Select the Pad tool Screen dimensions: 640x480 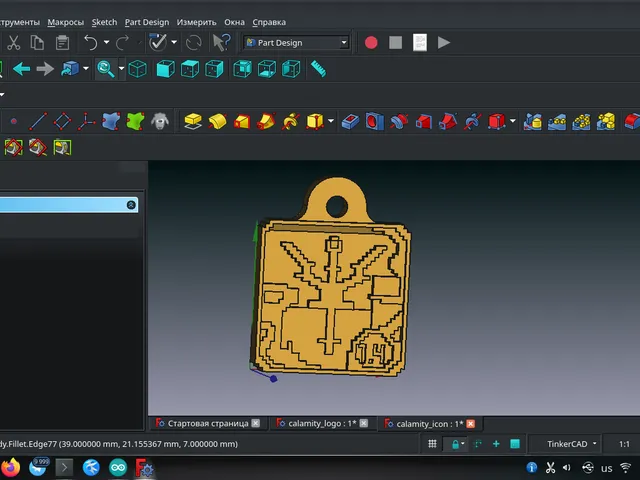193,121
